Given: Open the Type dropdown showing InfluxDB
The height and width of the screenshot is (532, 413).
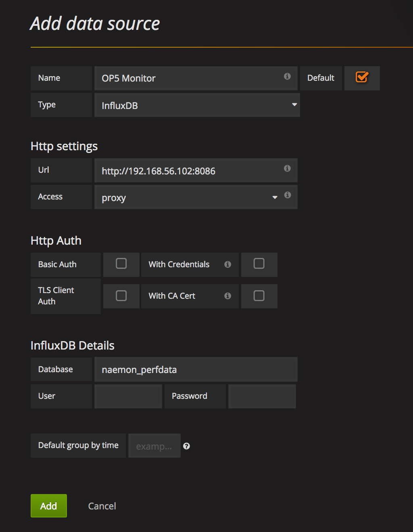Looking at the screenshot, I should pos(197,105).
